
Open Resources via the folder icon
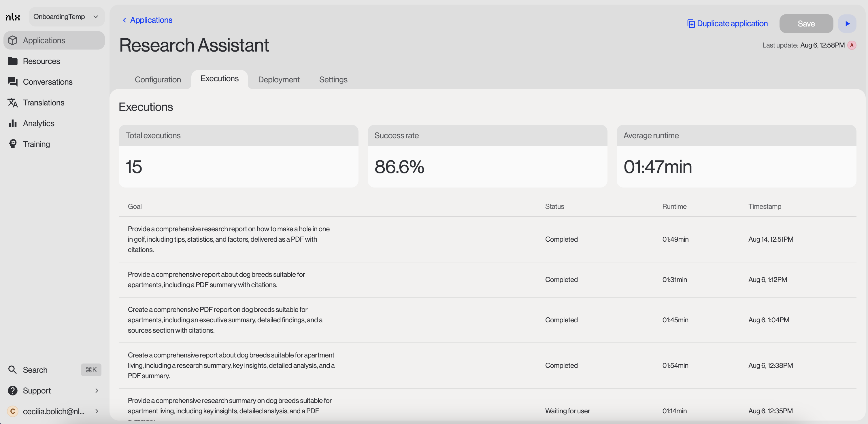(x=13, y=61)
